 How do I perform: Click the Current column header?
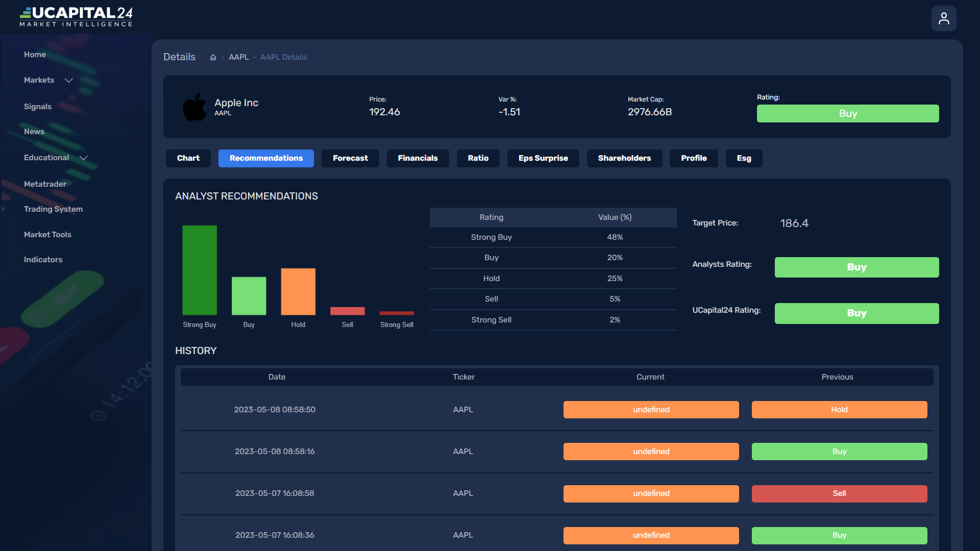point(650,377)
